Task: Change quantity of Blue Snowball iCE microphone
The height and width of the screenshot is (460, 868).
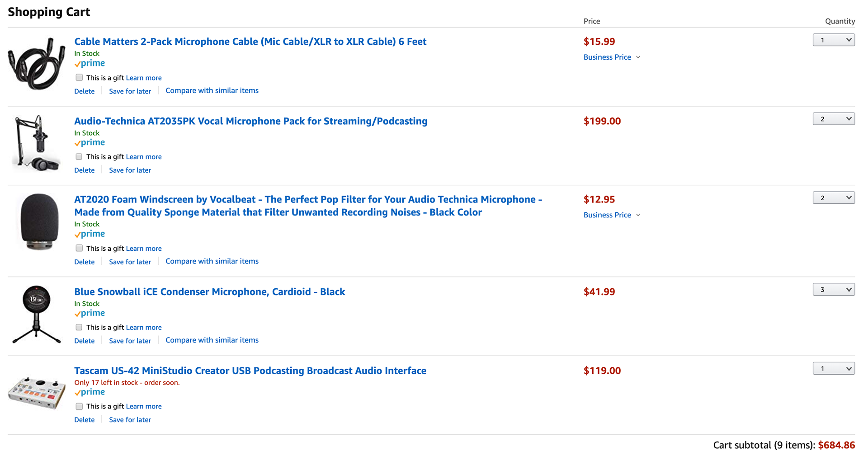Action: click(834, 290)
